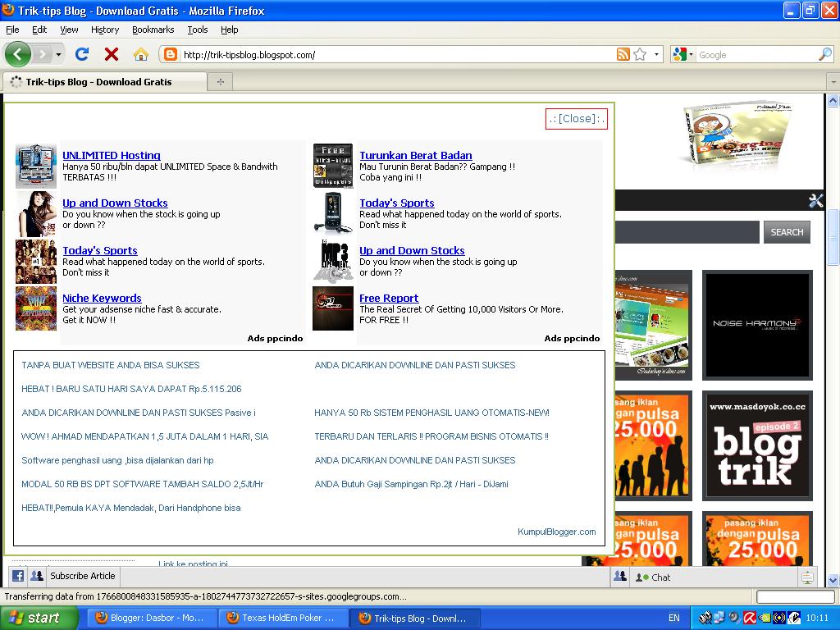Select the Trik-tips Blog tab
The image size is (840, 630).
[104, 82]
